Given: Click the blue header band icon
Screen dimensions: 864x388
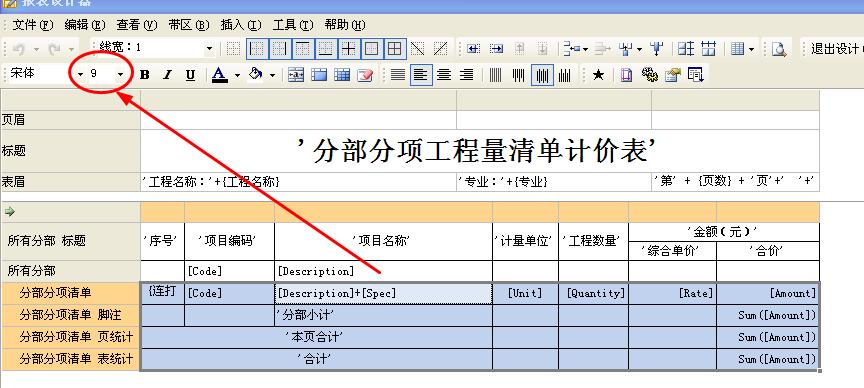Looking at the screenshot, I should coord(319,75).
